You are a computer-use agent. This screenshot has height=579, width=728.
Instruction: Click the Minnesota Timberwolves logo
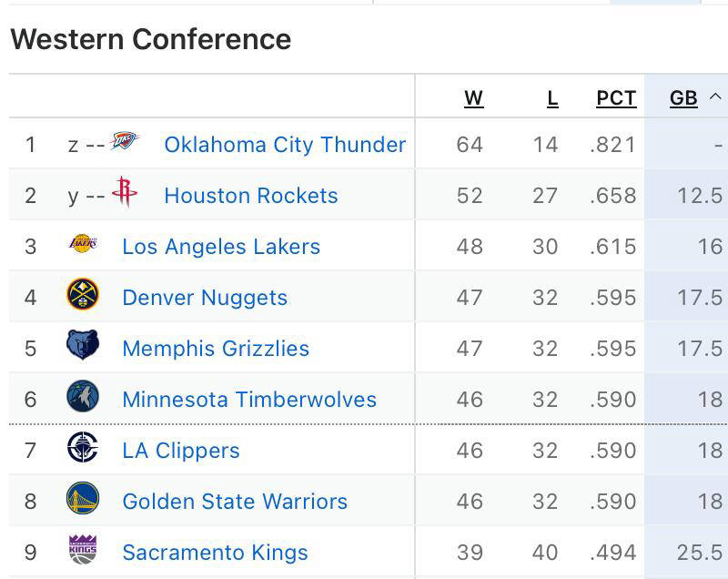[x=85, y=399]
